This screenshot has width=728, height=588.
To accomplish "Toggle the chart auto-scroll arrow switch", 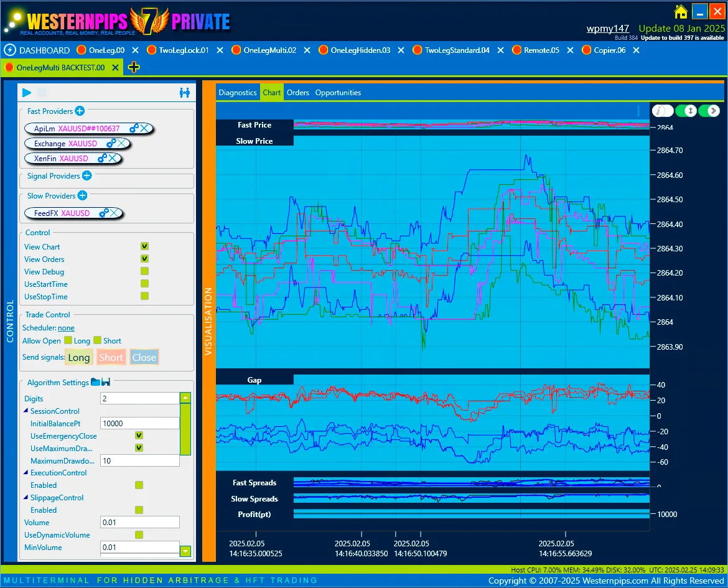I will (x=709, y=111).
